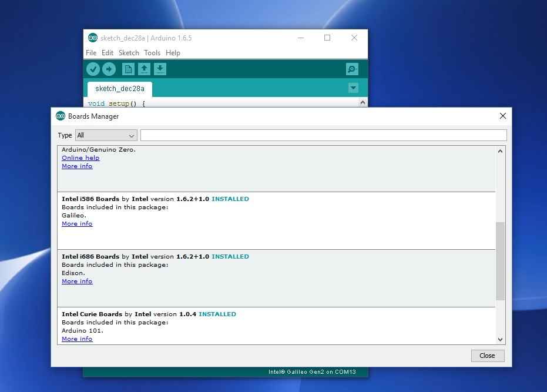Screen dimensions: 547x392
Task: Click the Arduino logo in Boards Manager title
Action: pos(61,116)
